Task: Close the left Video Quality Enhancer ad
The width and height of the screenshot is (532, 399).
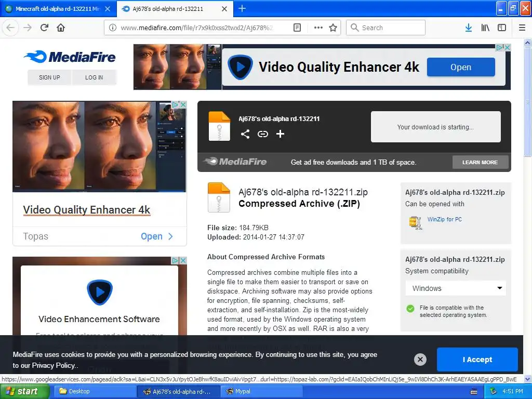Action: (x=183, y=104)
